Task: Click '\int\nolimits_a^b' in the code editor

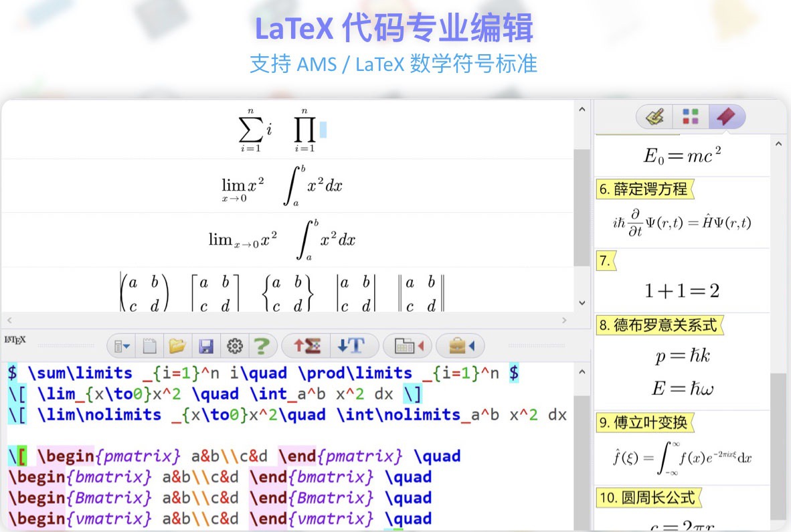Action: pyautogui.click(x=418, y=415)
